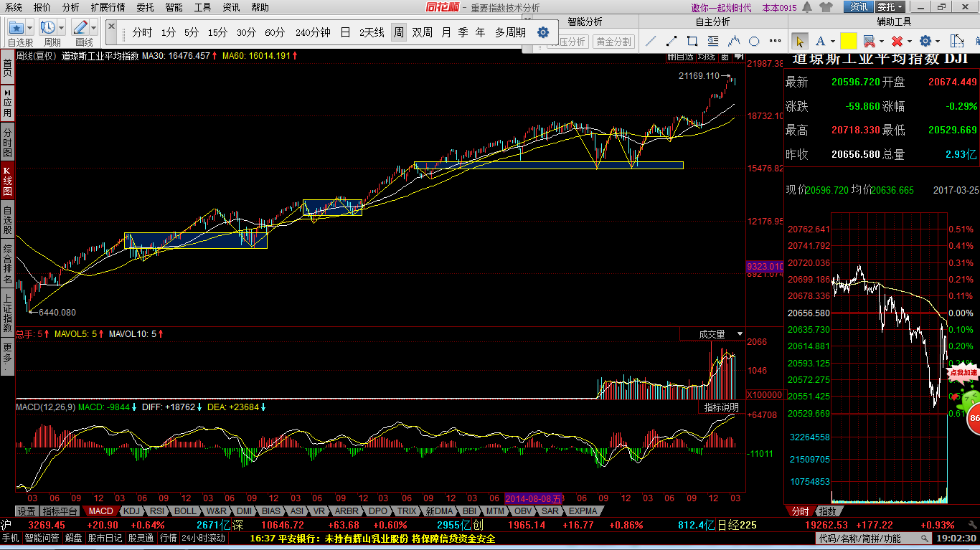Image resolution: width=980 pixels, height=550 pixels.
Task: Select the rectangle drawing tool
Action: pyautogui.click(x=693, y=41)
